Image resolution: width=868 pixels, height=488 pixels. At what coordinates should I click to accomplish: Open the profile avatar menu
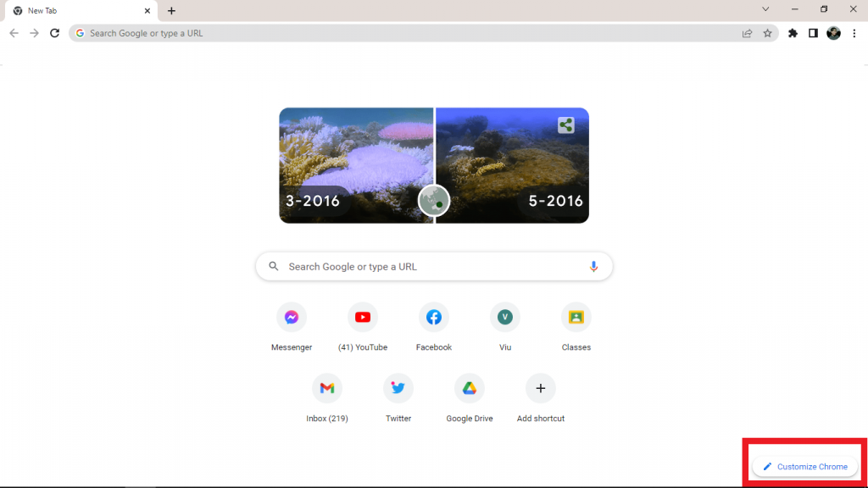click(833, 33)
